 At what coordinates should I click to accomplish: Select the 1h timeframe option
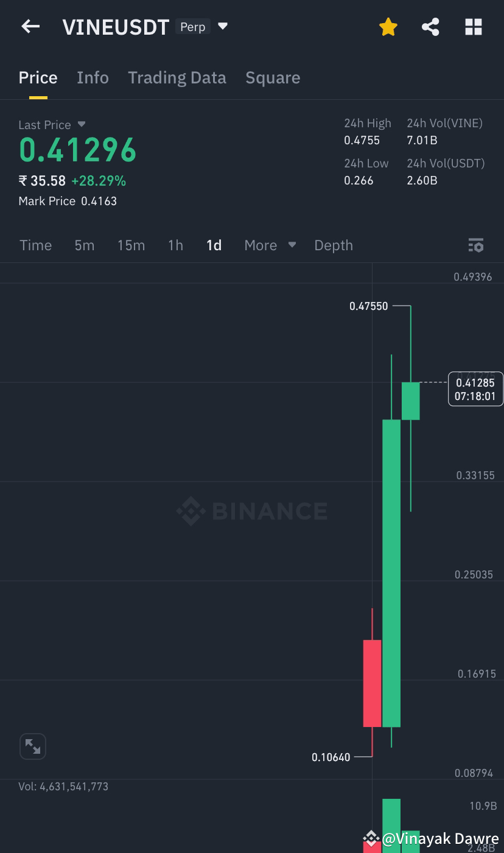click(175, 245)
